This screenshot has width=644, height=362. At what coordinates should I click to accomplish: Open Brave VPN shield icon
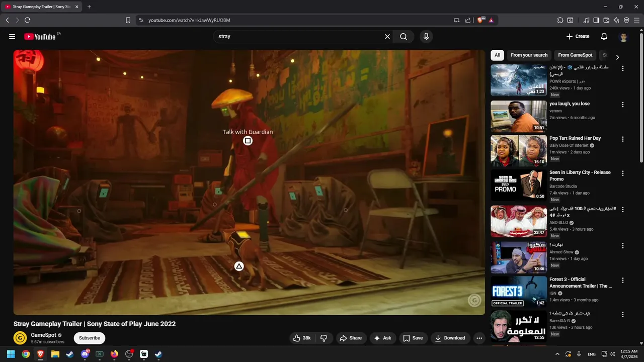(626, 20)
